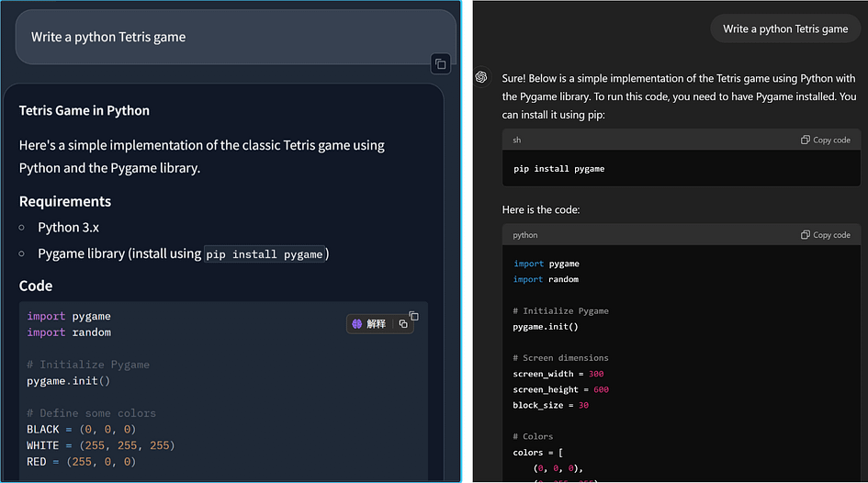Click '# Colors' comment in right panel

(x=533, y=436)
